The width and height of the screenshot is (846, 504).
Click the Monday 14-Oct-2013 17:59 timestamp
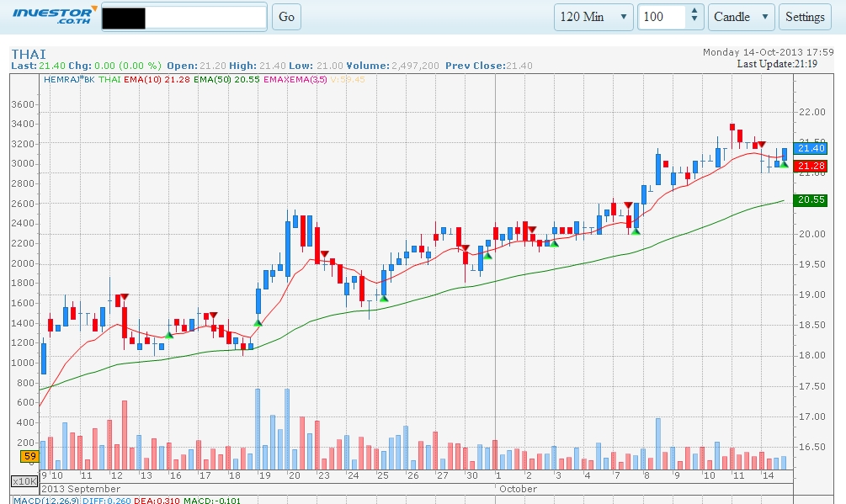769,52
